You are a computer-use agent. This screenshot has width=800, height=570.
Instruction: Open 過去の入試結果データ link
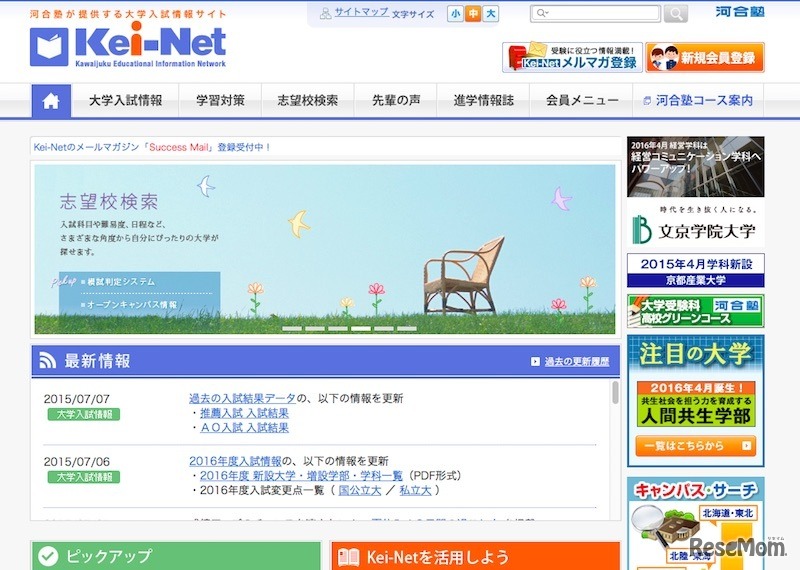point(242,398)
